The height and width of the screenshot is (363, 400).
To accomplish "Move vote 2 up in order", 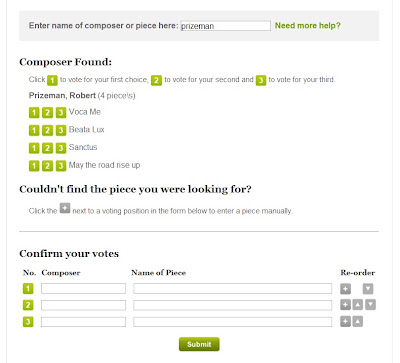I will click(x=357, y=305).
